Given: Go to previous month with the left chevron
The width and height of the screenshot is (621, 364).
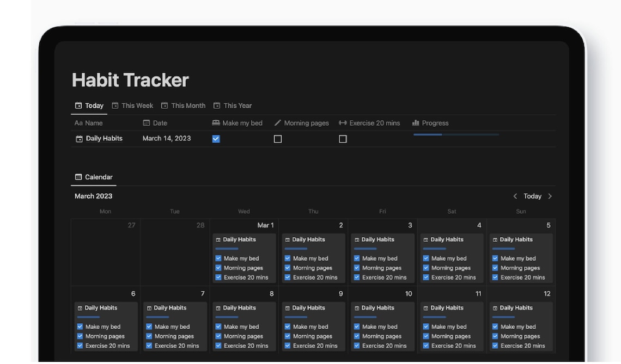Looking at the screenshot, I should tap(515, 196).
